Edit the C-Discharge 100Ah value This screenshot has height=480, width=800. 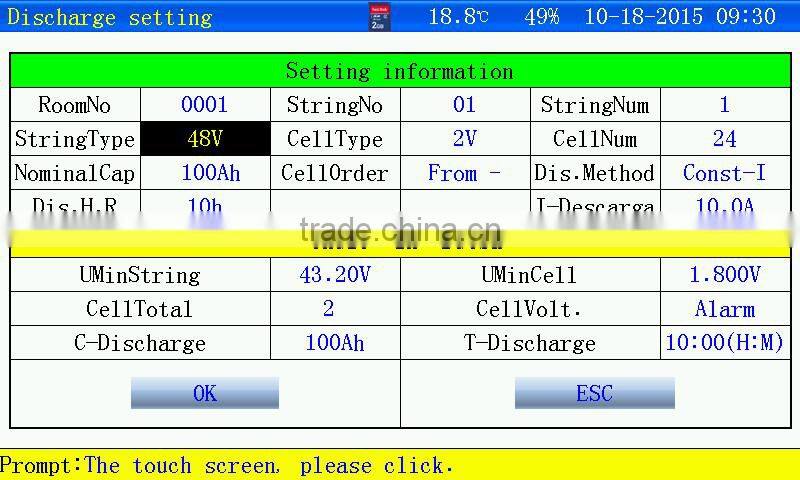click(335, 343)
